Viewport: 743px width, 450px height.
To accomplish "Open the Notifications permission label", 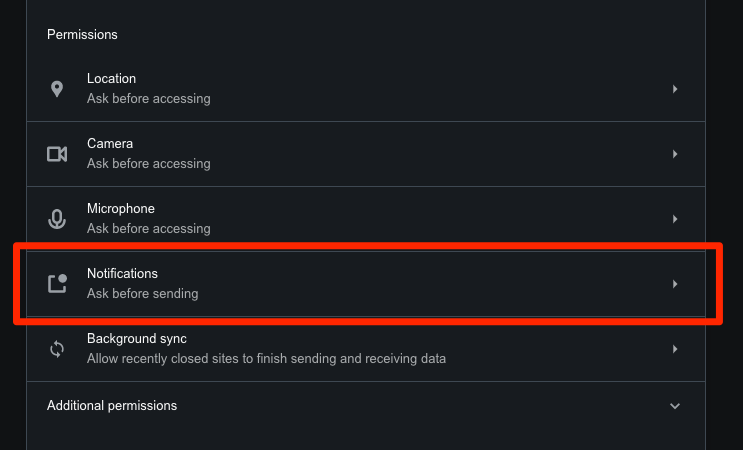I will 122,273.
